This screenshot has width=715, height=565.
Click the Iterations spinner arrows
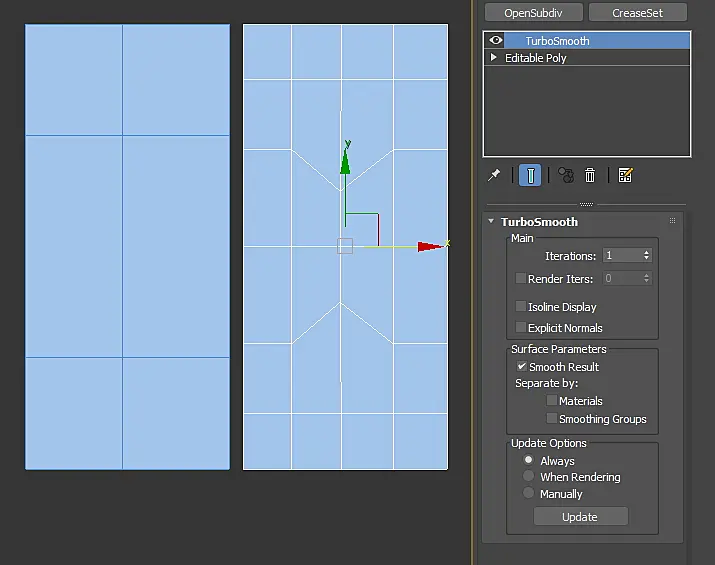647,255
